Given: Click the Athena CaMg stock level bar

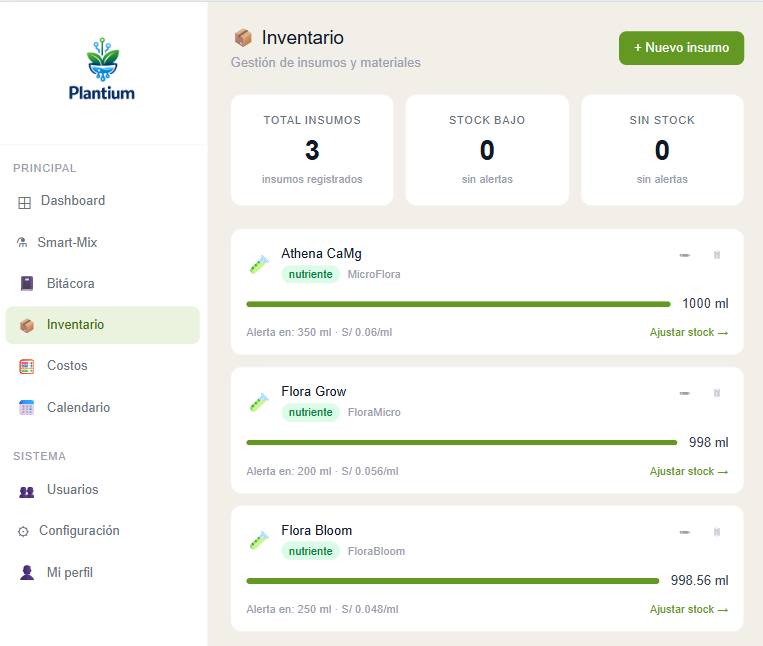Looking at the screenshot, I should click(458, 304).
